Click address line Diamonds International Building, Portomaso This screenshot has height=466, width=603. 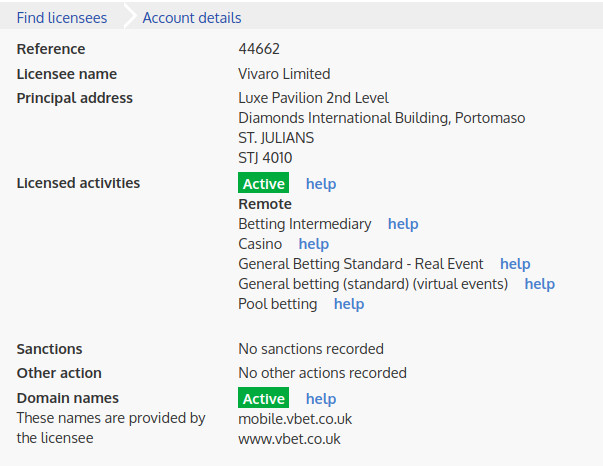381,118
